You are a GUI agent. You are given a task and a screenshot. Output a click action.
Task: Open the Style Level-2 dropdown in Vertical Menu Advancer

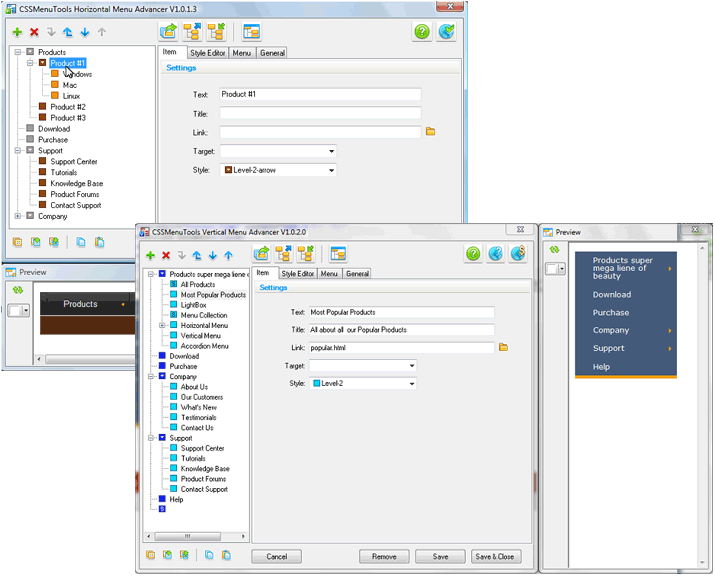[x=412, y=384]
